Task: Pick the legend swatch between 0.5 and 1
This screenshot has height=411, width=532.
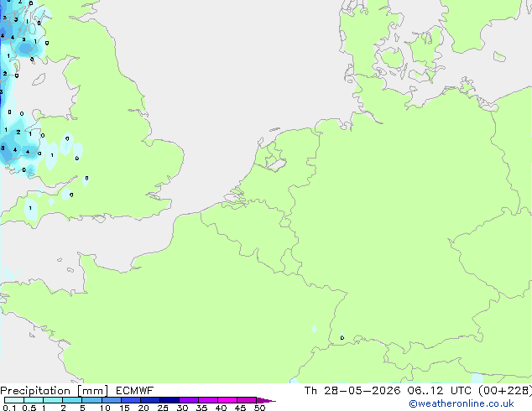Action: (x=34, y=400)
